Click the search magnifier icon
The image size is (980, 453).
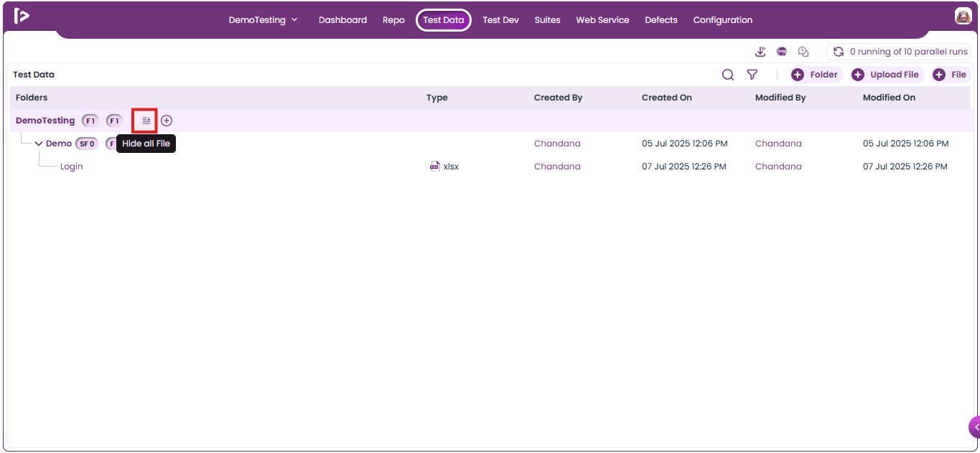point(728,75)
